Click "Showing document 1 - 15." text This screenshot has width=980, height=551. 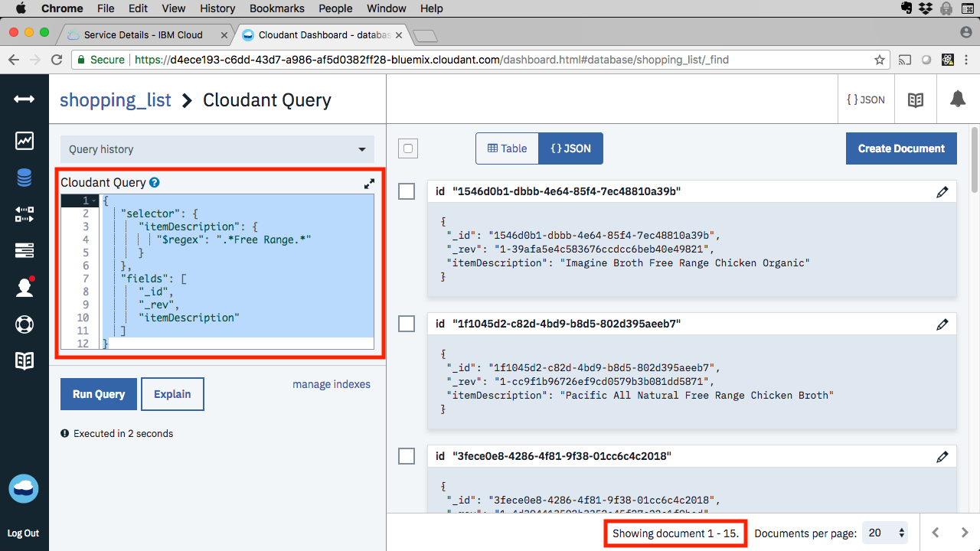point(676,533)
